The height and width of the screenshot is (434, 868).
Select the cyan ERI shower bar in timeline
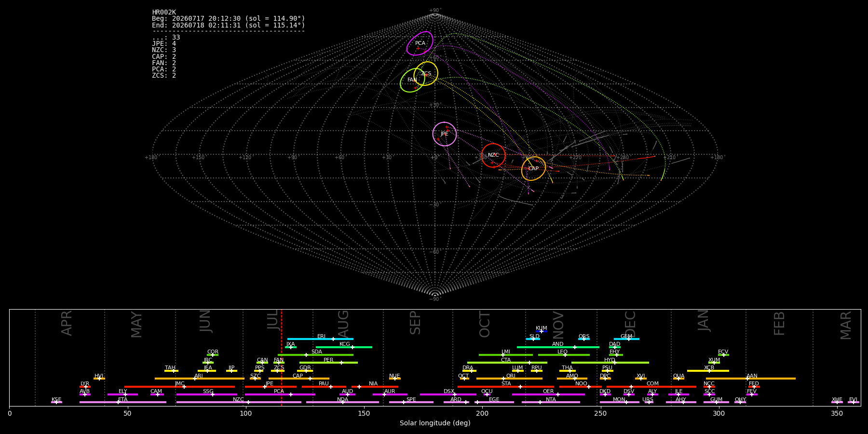[320, 339]
